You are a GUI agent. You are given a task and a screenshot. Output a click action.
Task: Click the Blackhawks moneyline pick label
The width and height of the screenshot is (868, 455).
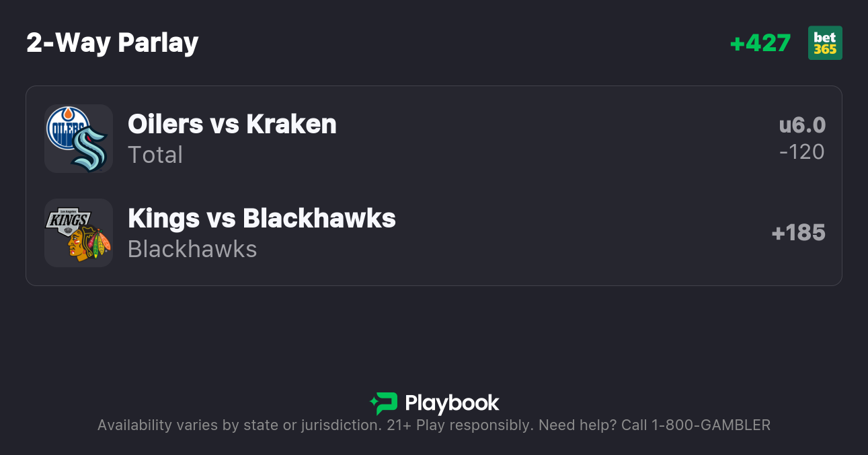[192, 249]
